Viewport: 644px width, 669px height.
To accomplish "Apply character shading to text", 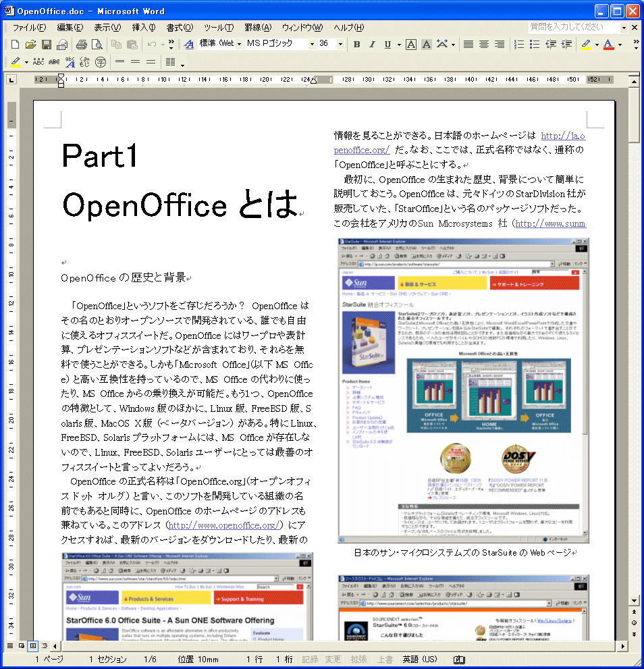I will pyautogui.click(x=427, y=44).
